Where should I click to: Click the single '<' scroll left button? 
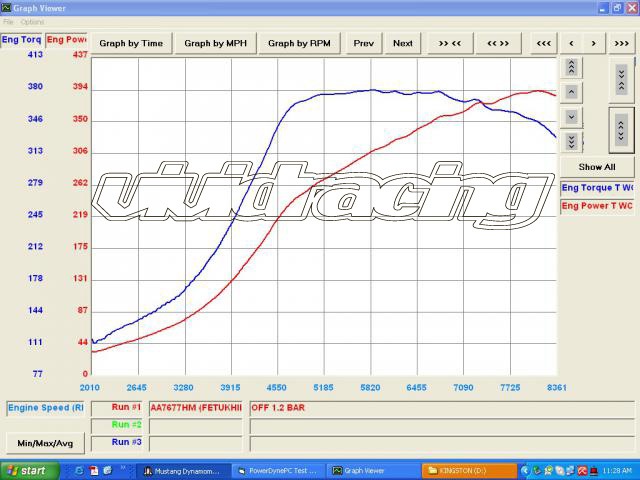[571, 43]
